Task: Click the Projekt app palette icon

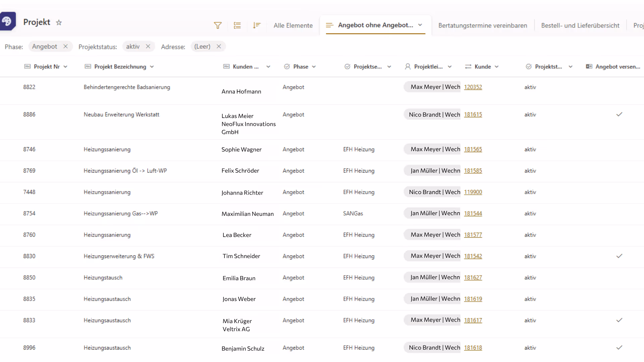Action: (7, 21)
